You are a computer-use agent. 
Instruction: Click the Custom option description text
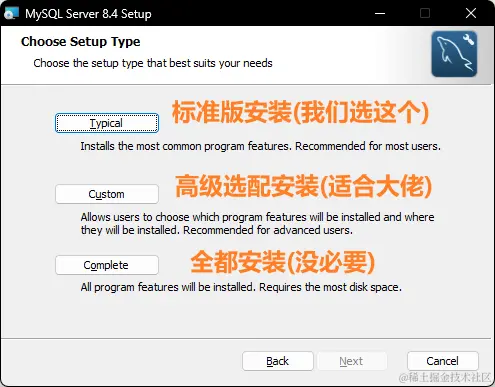pyautogui.click(x=257, y=224)
